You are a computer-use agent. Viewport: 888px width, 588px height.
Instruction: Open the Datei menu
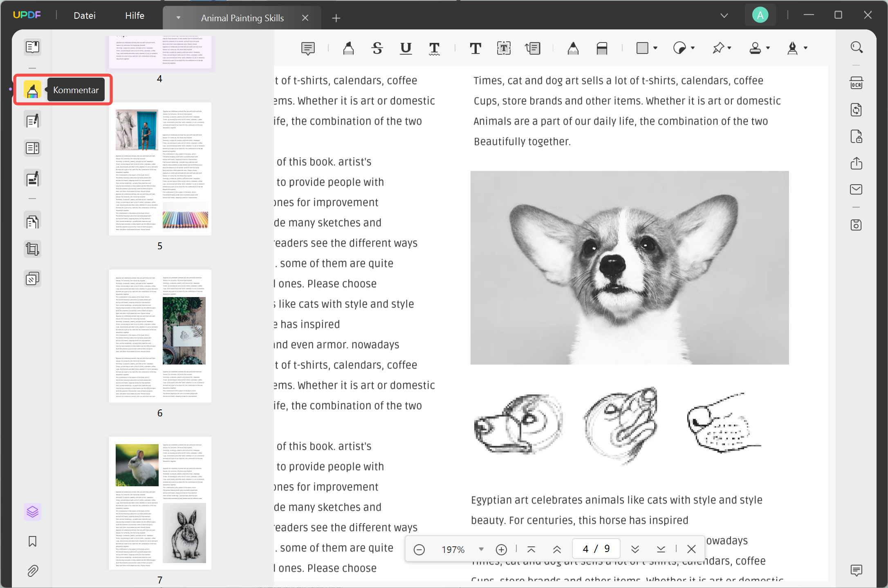85,16
